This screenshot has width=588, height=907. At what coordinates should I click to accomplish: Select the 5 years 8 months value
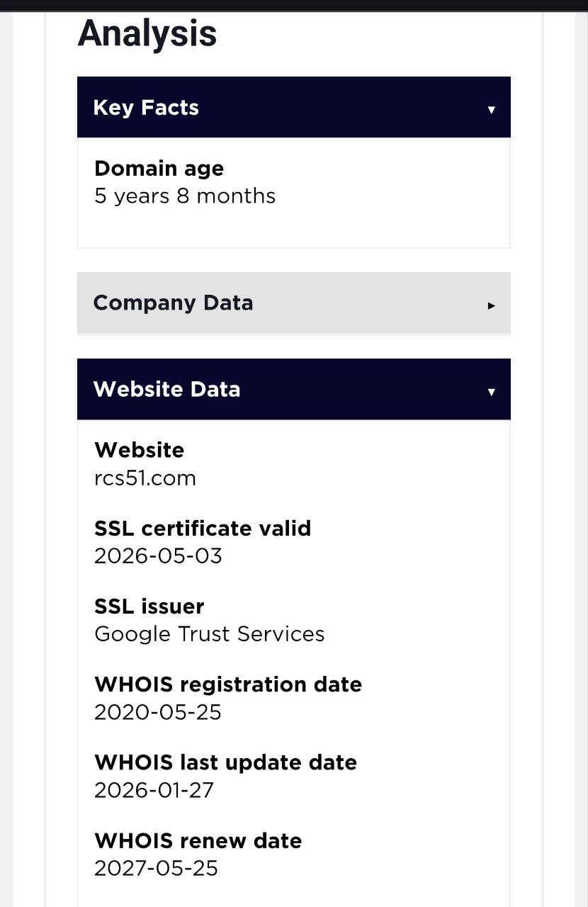pyautogui.click(x=185, y=196)
